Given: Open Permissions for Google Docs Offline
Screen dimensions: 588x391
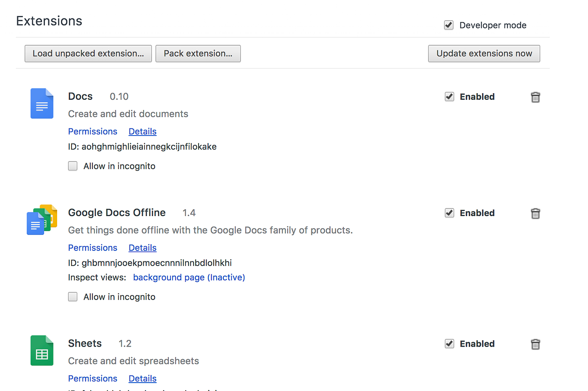Looking at the screenshot, I should [92, 248].
